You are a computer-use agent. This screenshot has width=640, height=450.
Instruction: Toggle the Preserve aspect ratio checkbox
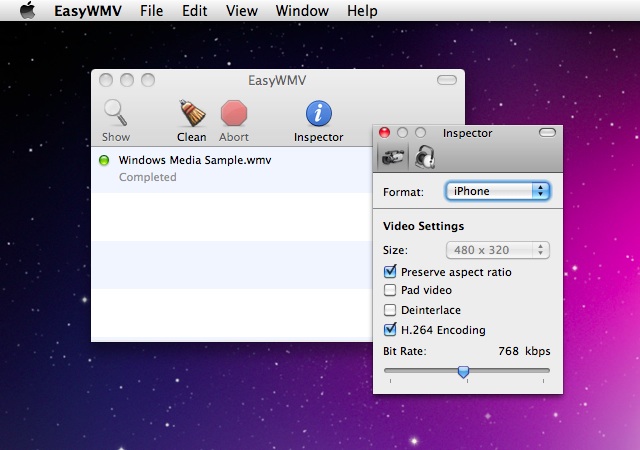click(x=390, y=271)
